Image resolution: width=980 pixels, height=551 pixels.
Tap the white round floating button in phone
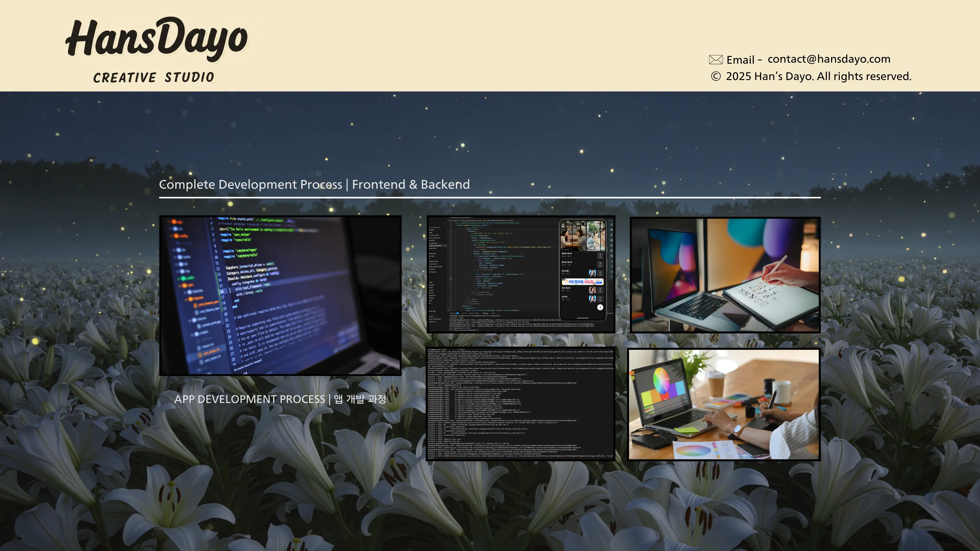600,307
